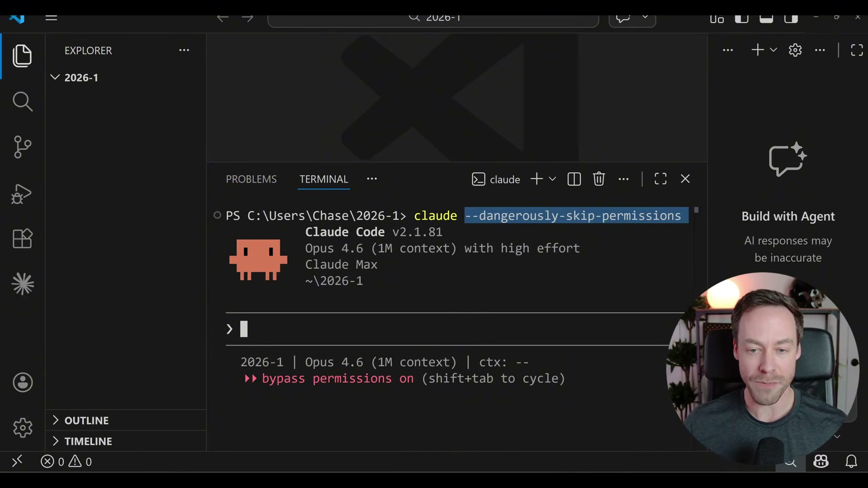The width and height of the screenshot is (868, 488).
Task: Click the Build with Agent heading
Action: [788, 216]
